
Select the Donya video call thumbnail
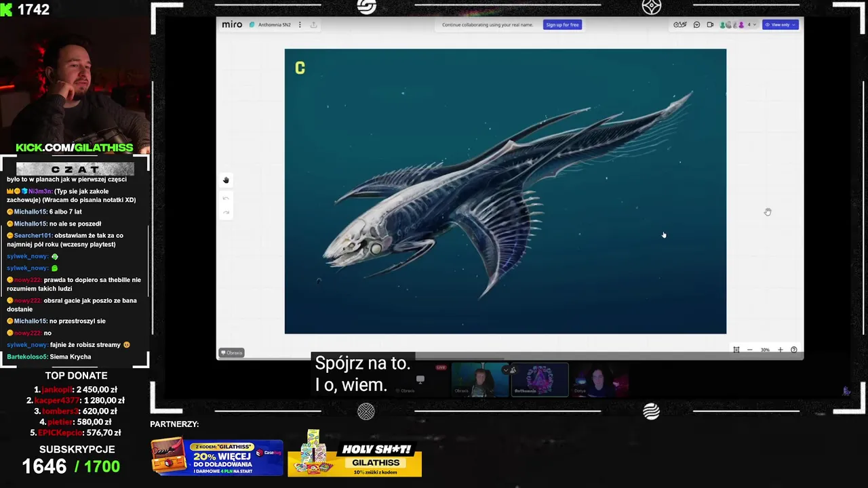pyautogui.click(x=599, y=380)
